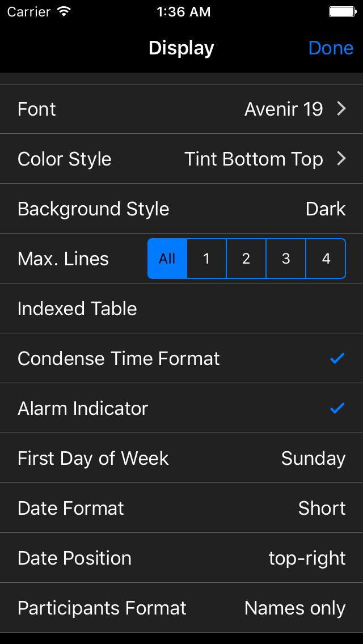363x644 pixels.
Task: Uncheck Condense Time Format checkmark
Action: 337,358
